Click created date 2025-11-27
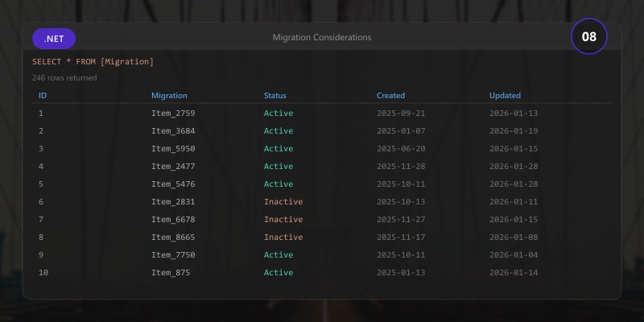This screenshot has height=322, width=644. (401, 219)
